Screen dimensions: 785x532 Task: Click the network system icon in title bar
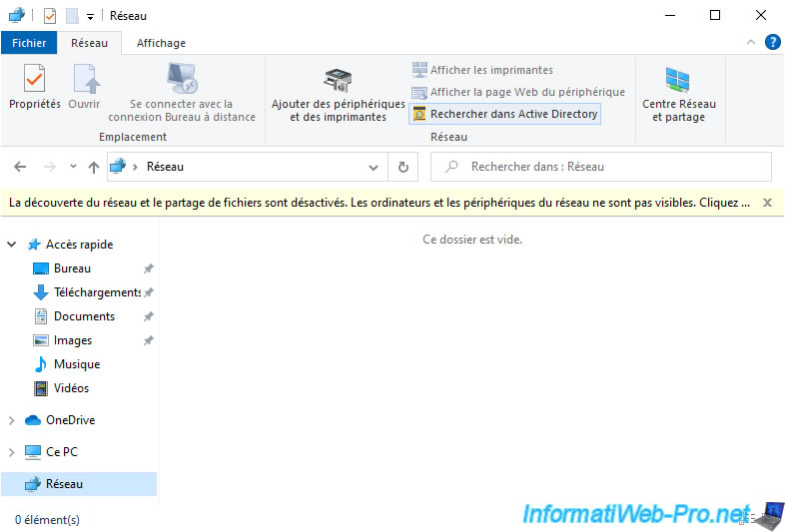point(17,16)
